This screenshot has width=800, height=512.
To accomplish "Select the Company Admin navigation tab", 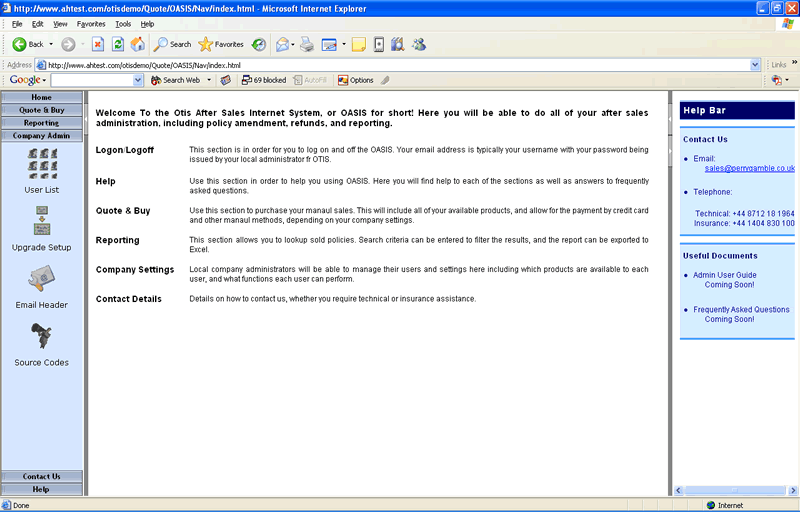I will [41, 136].
